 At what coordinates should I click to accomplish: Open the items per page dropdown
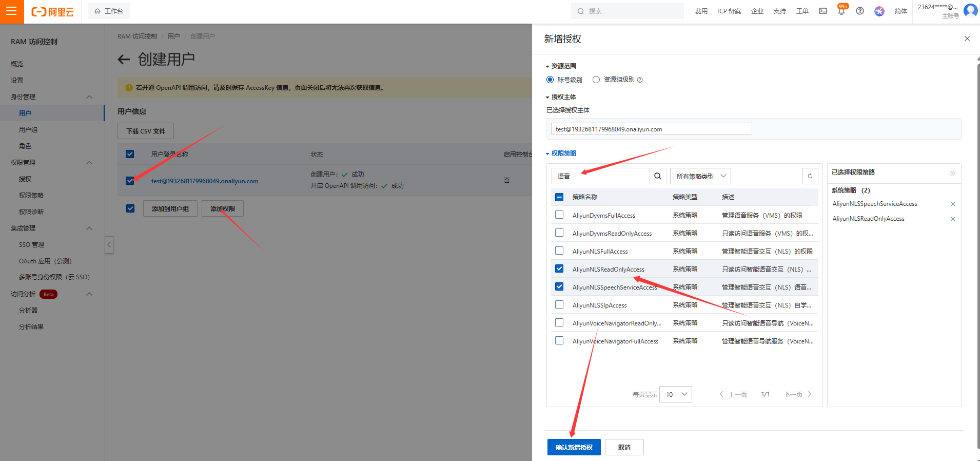pos(675,394)
